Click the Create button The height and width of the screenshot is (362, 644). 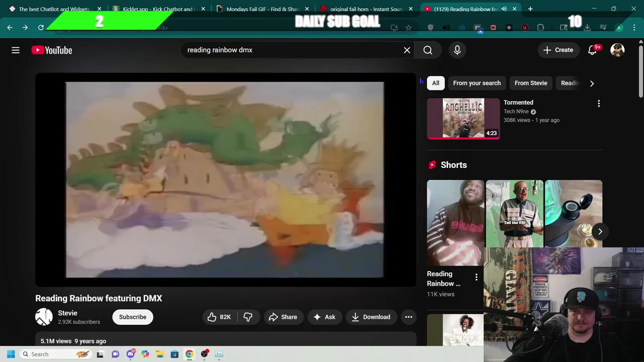(x=558, y=50)
